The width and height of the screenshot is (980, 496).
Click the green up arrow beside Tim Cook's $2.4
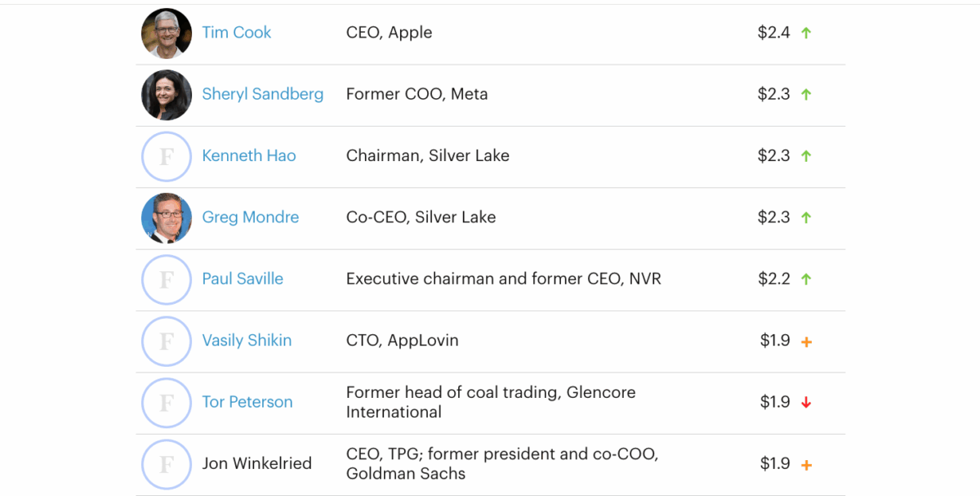pos(806,34)
